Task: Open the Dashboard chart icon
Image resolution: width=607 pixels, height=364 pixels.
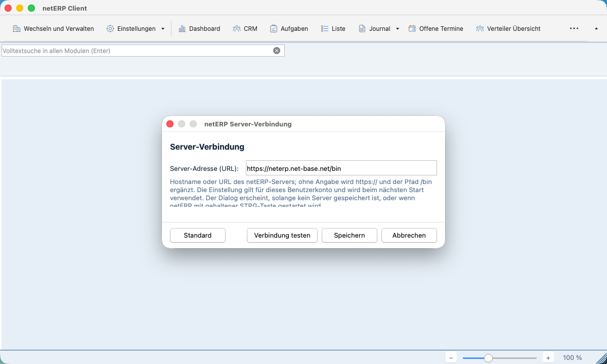Action: tap(182, 29)
